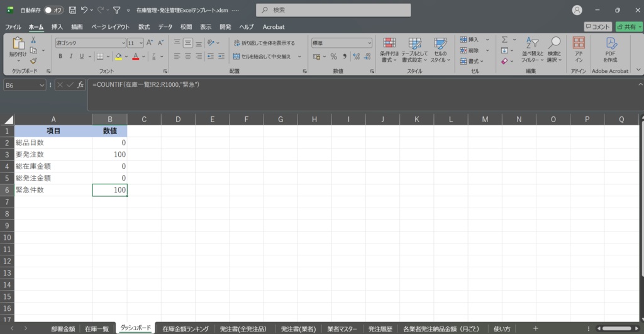Open the Acrobat ribbon tab
Viewport: 644px width, 334px height.
pos(274,27)
